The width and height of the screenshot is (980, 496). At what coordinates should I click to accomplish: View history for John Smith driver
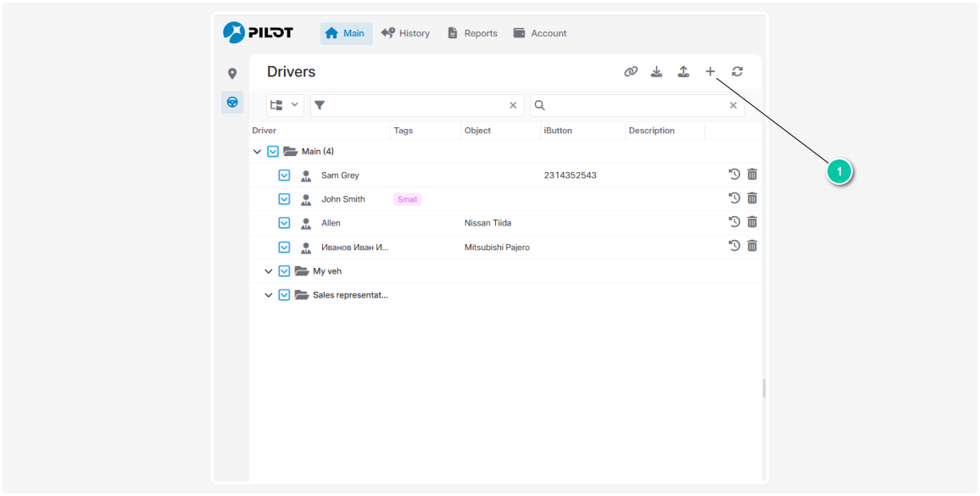[734, 198]
